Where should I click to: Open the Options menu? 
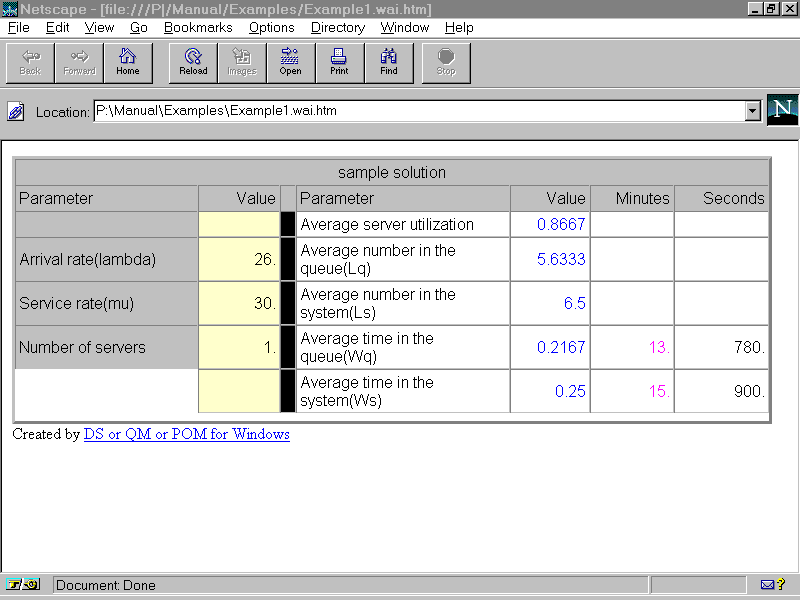[271, 28]
